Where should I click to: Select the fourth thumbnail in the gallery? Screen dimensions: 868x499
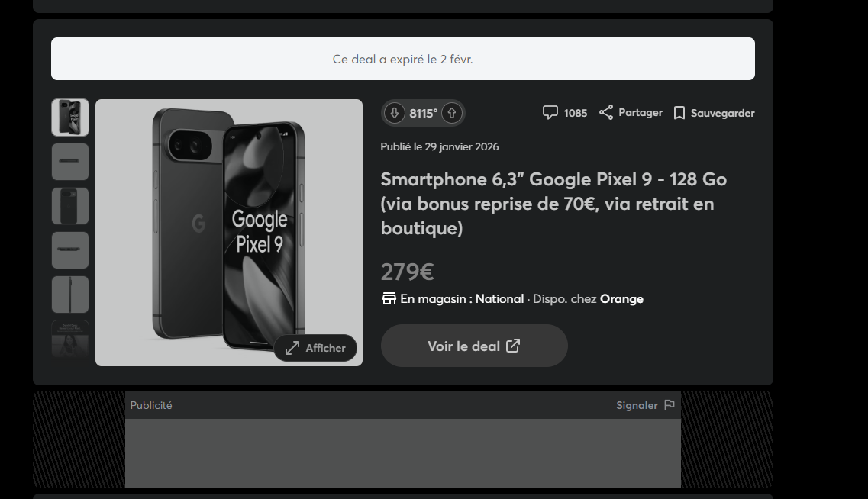(70, 250)
